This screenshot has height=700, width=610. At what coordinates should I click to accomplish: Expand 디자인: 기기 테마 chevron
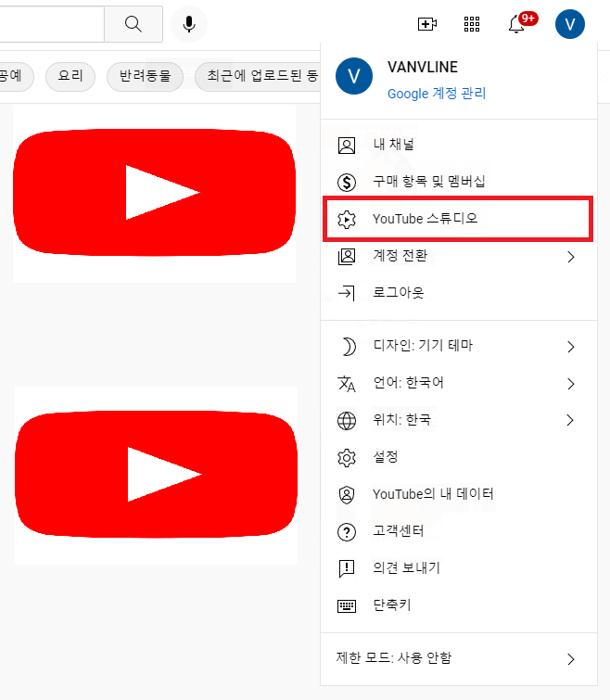pyautogui.click(x=571, y=347)
